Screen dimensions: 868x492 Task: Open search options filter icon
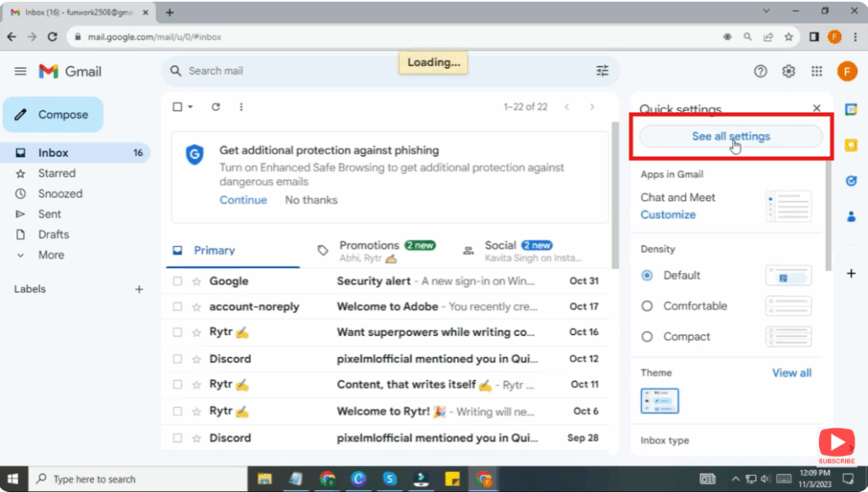click(603, 71)
